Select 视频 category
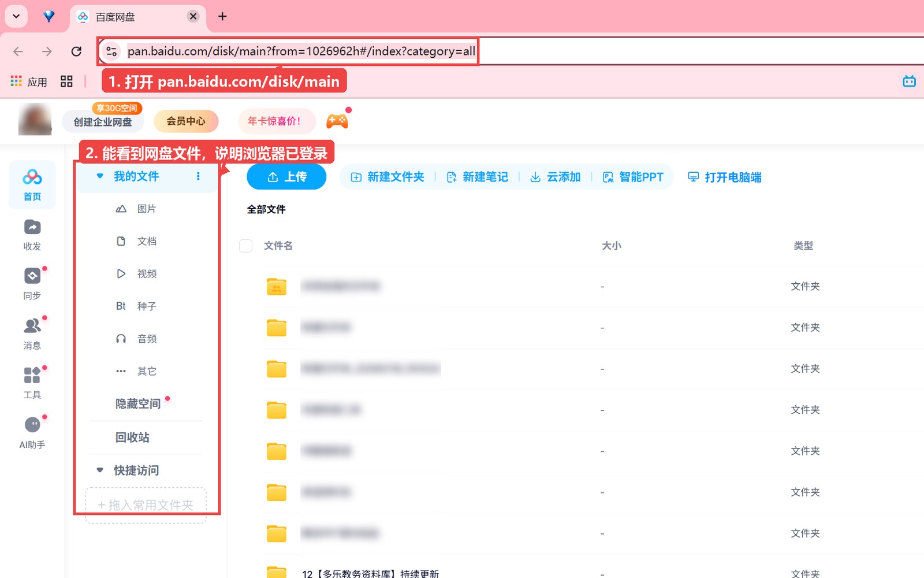This screenshot has height=578, width=924. pos(136,273)
